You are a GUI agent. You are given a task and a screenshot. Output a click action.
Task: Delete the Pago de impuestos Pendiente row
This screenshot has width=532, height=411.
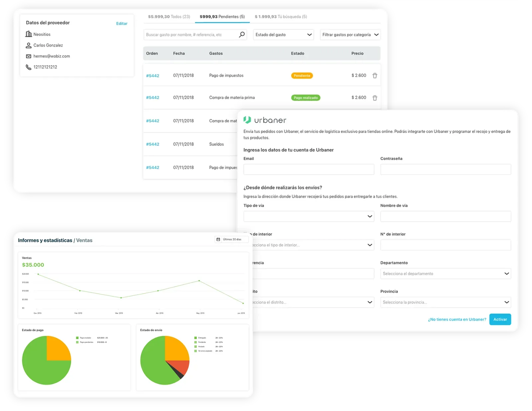375,76
